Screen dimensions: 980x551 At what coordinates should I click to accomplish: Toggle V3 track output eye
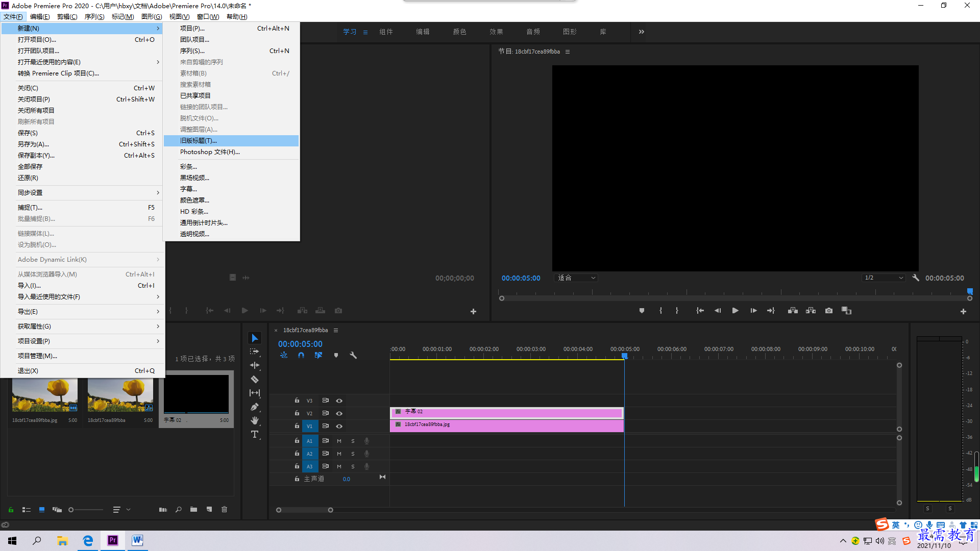click(x=339, y=401)
